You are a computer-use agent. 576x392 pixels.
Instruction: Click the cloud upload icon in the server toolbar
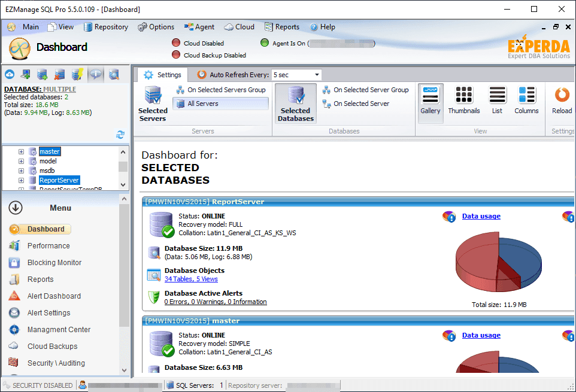(10, 74)
